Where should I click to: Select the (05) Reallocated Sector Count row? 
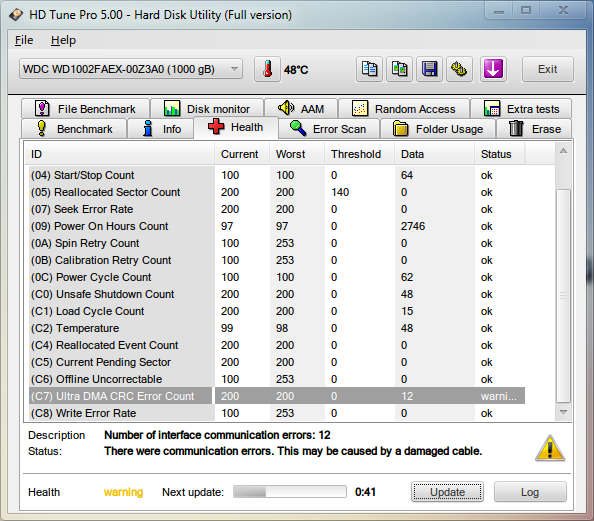(x=277, y=192)
